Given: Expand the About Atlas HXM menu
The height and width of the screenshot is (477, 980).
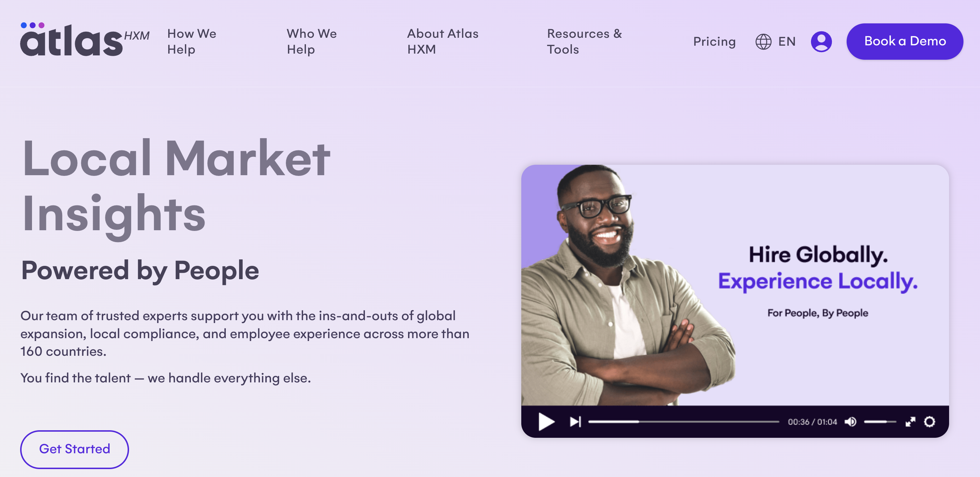Looking at the screenshot, I should 443,41.
